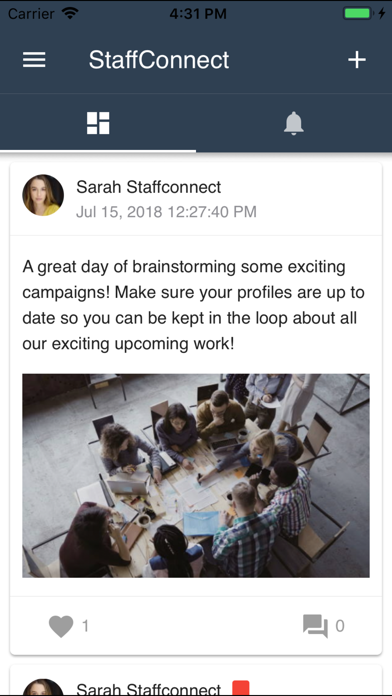Tap the second post's avatar at bottom

click(x=43, y=687)
